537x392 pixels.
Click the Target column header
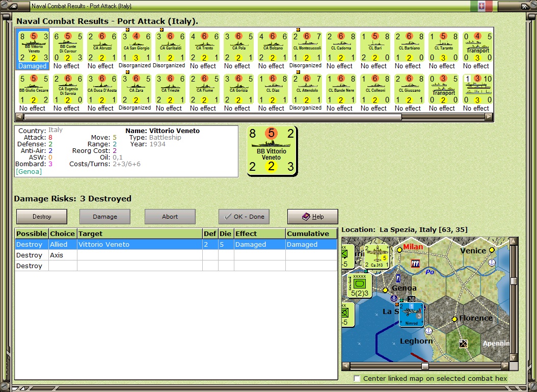point(140,233)
